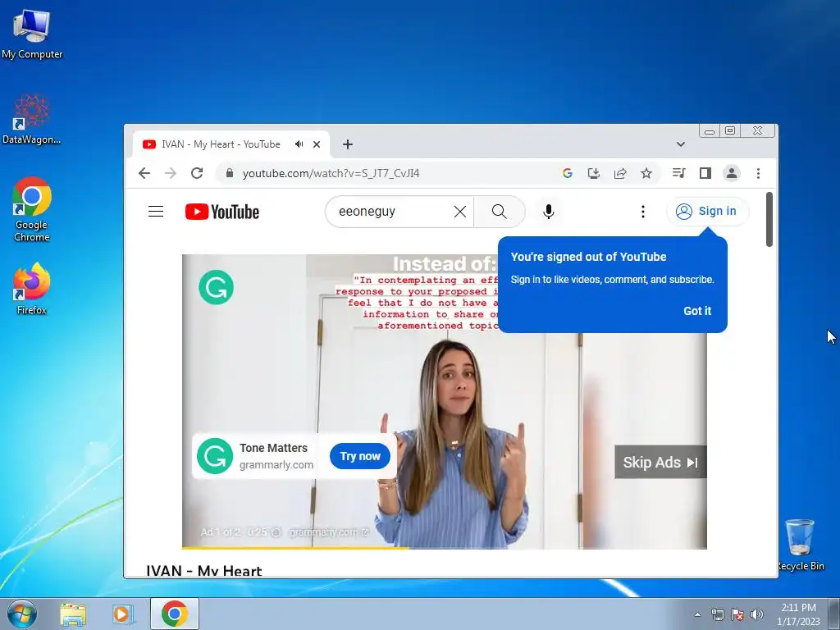Reload the YouTube page

click(197, 173)
